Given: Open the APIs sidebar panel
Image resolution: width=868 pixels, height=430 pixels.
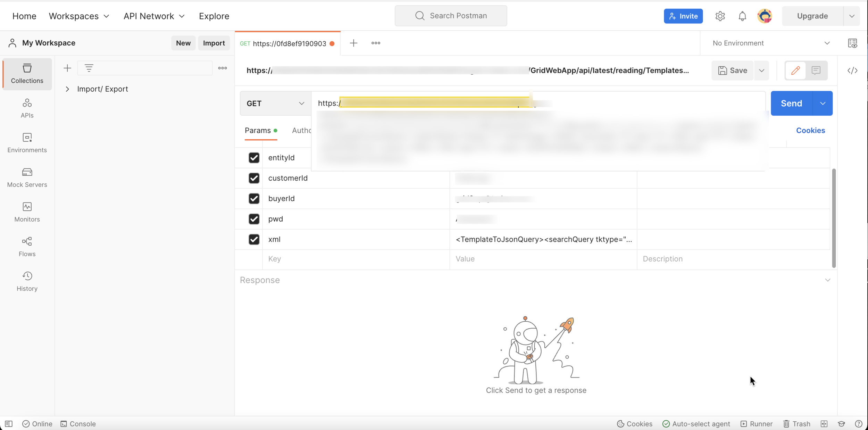Looking at the screenshot, I should tap(27, 108).
